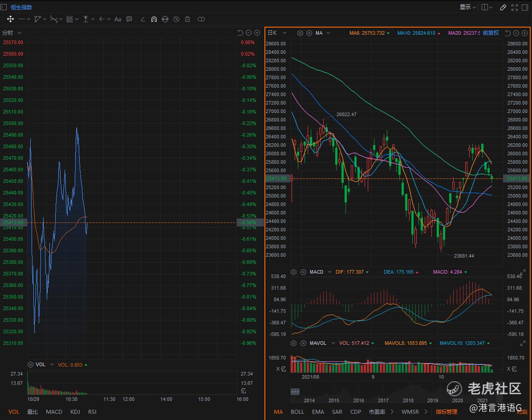Switch to the BOLL indicator tab
The height and width of the screenshot is (420, 532).
tap(297, 412)
